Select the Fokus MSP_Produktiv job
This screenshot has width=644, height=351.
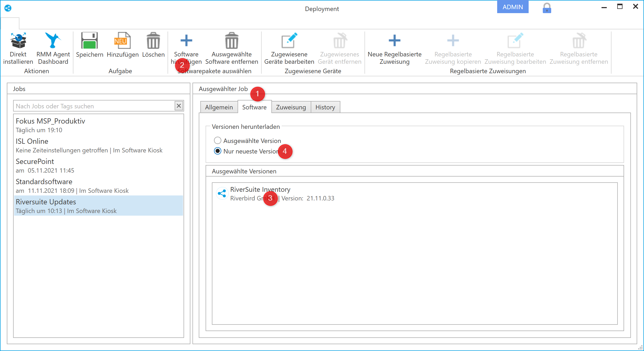pyautogui.click(x=99, y=125)
